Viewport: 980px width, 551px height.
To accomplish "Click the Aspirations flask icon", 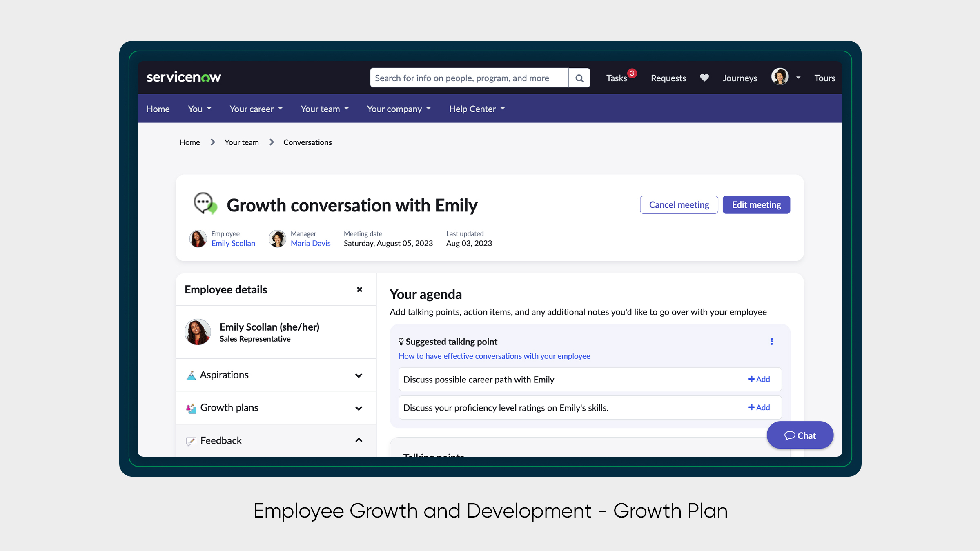I will 191,375.
